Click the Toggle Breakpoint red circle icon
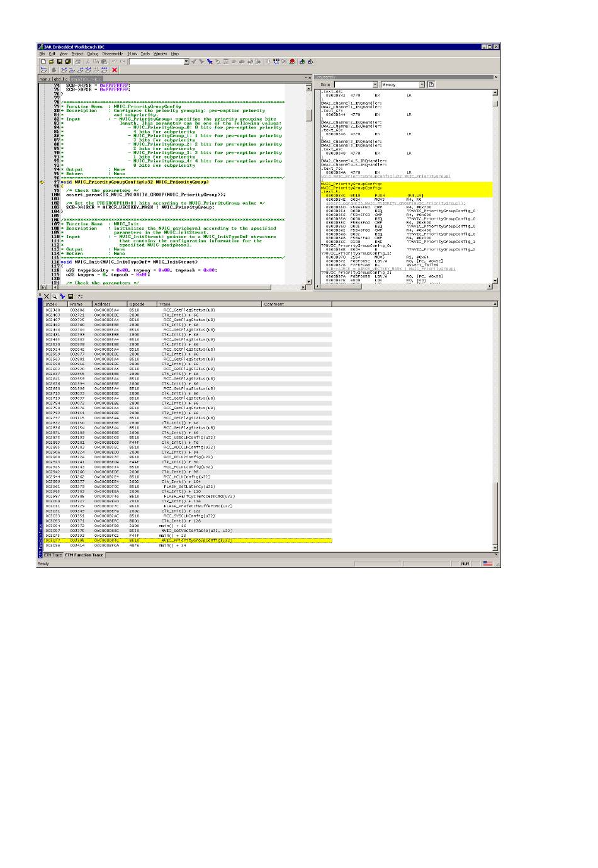598x868 pixels. (x=292, y=62)
